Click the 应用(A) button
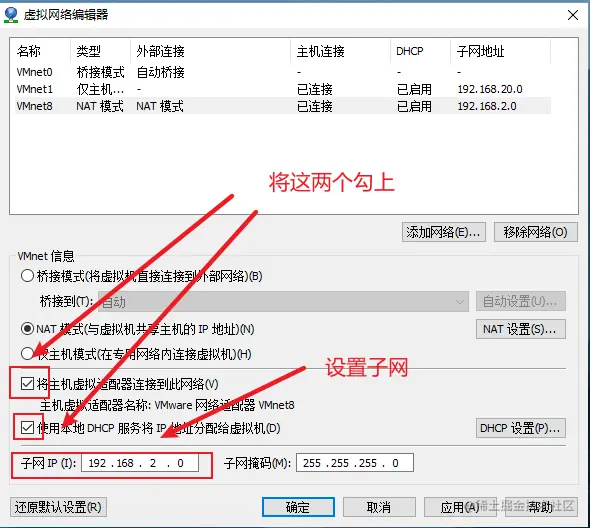 (460, 507)
